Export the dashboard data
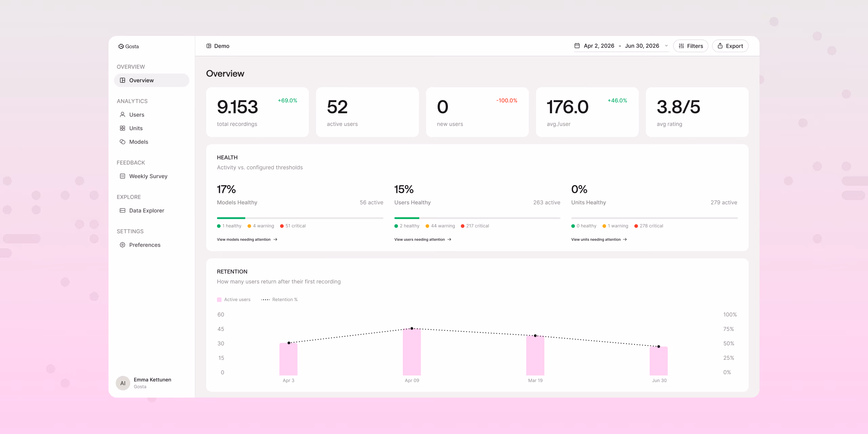 click(x=730, y=46)
